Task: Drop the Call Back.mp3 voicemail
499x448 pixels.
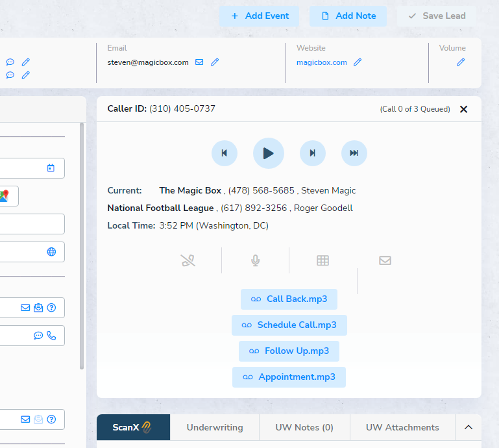Action: coord(289,299)
